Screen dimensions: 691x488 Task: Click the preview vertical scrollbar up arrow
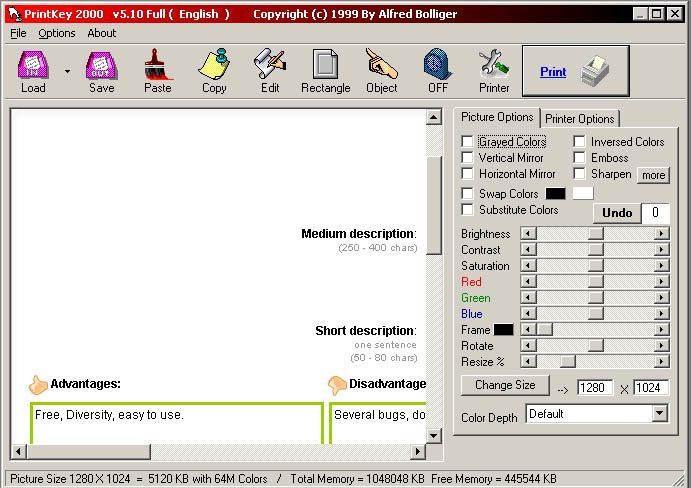[x=434, y=117]
